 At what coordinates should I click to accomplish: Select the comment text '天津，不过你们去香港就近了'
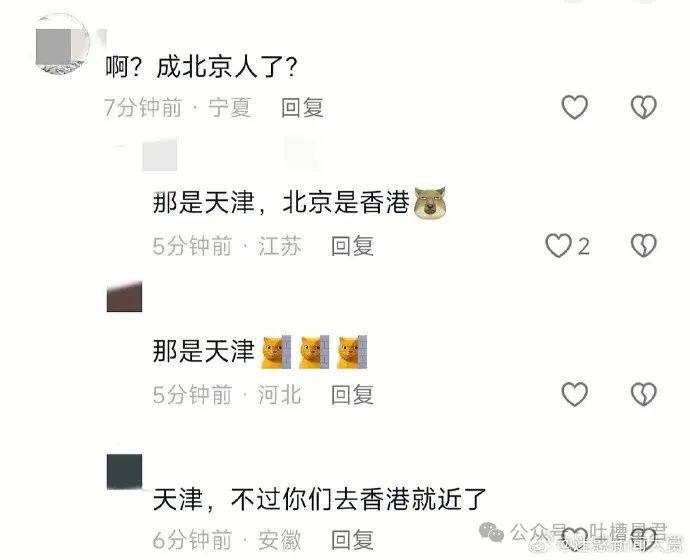(319, 500)
